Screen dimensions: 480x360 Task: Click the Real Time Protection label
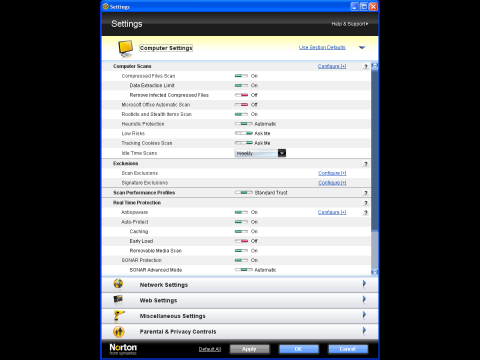(x=137, y=203)
